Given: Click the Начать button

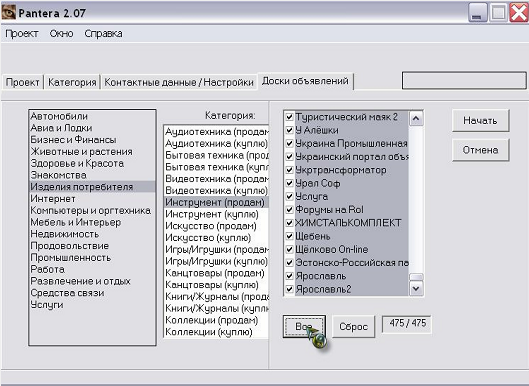Looking at the screenshot, I should [480, 120].
